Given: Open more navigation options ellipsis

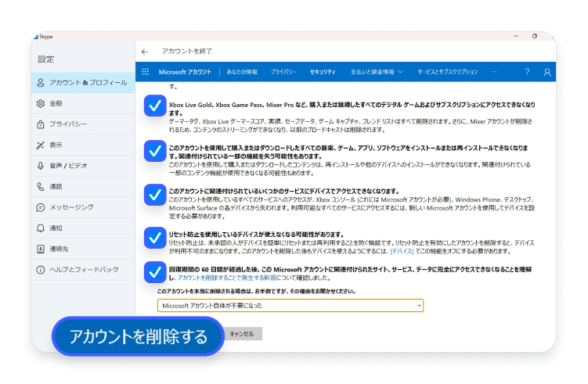Looking at the screenshot, I should point(494,71).
